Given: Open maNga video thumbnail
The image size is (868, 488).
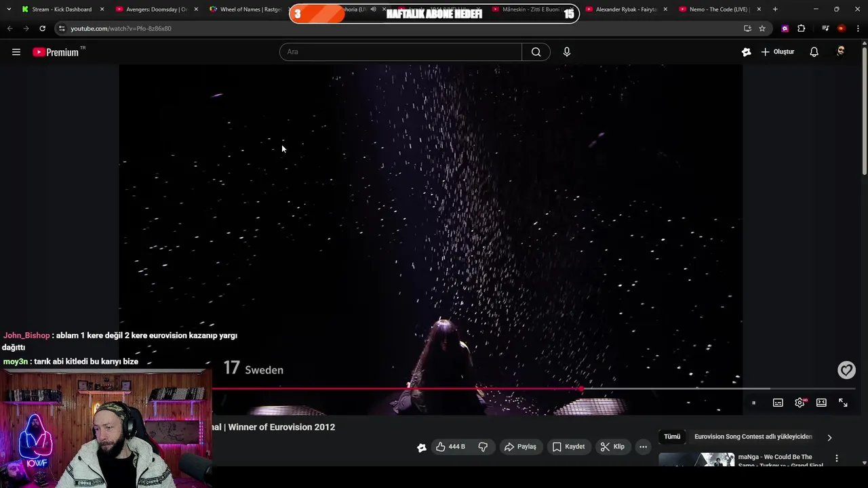Looking at the screenshot, I should [x=696, y=460].
